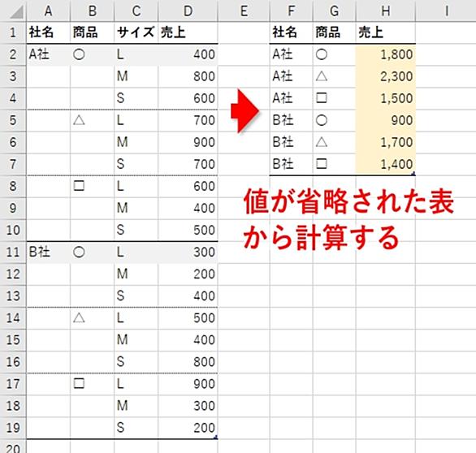Click triangle symbol in cell B14

[79, 318]
